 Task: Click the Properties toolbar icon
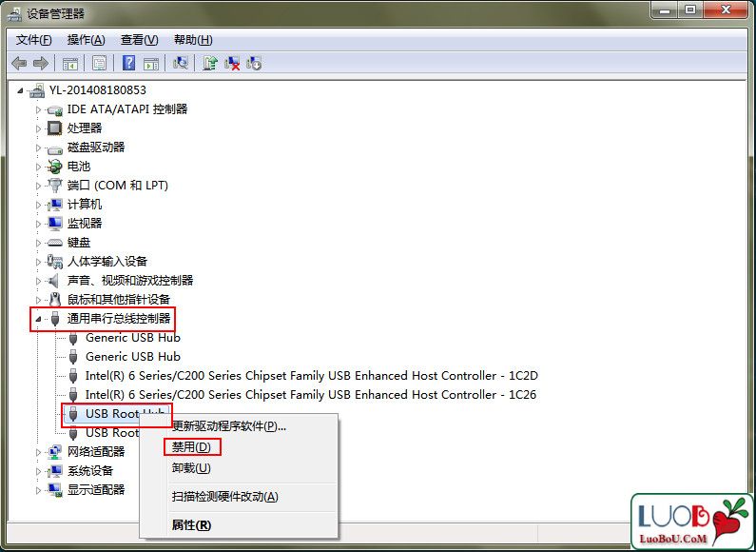(99, 63)
